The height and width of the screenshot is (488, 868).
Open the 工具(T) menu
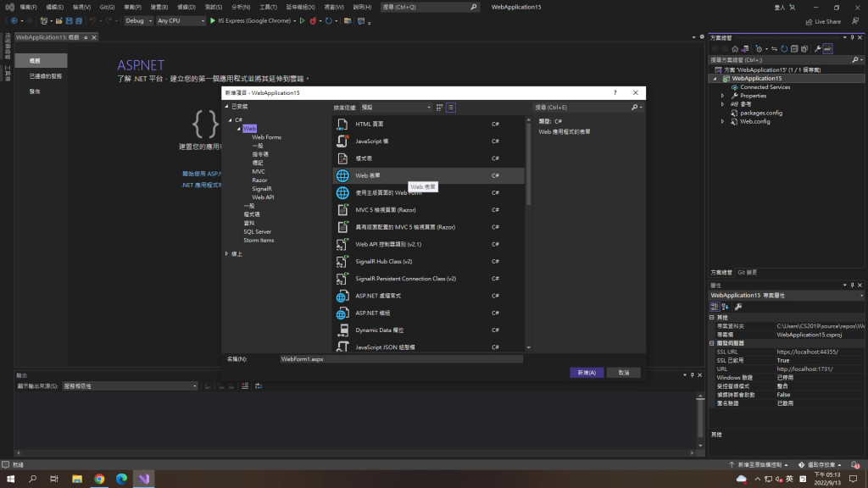pyautogui.click(x=268, y=7)
